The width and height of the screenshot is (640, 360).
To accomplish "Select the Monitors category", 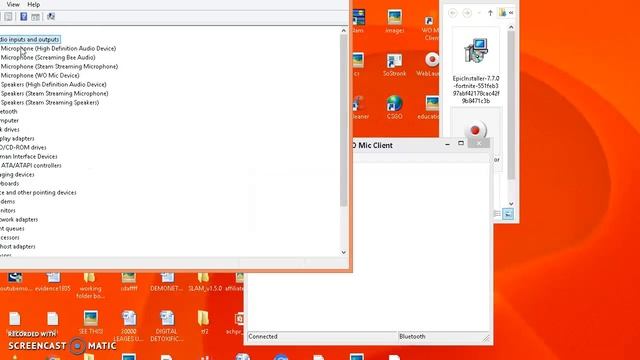I will [x=8, y=210].
